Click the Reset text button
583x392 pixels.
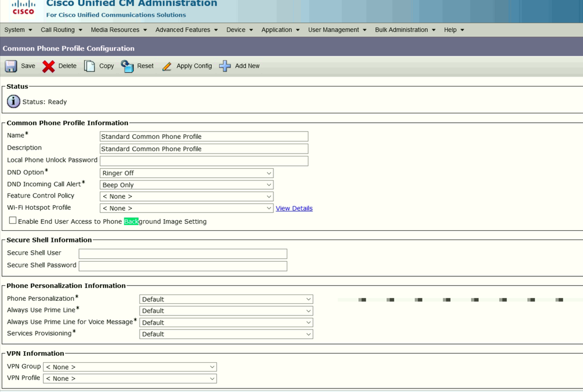click(x=145, y=66)
